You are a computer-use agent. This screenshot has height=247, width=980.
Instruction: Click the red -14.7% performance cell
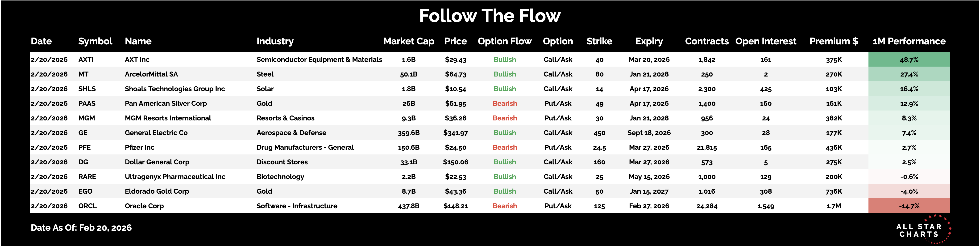coord(909,206)
